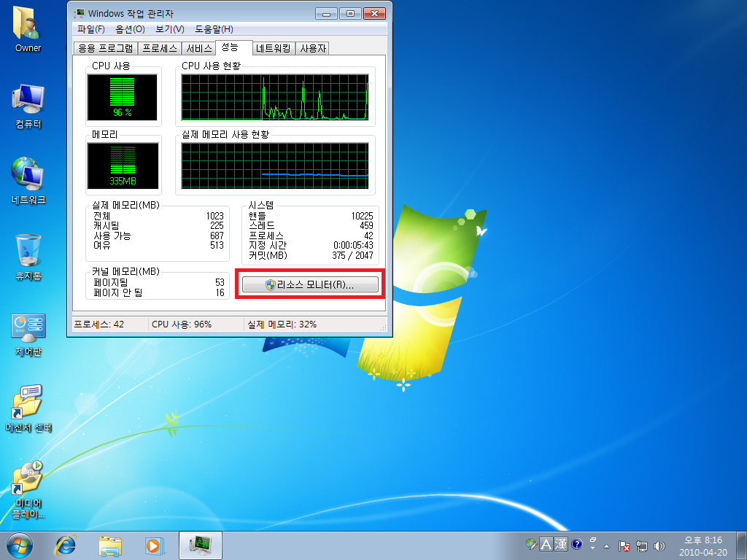
Task: Click the 여유 value 513
Action: click(217, 245)
